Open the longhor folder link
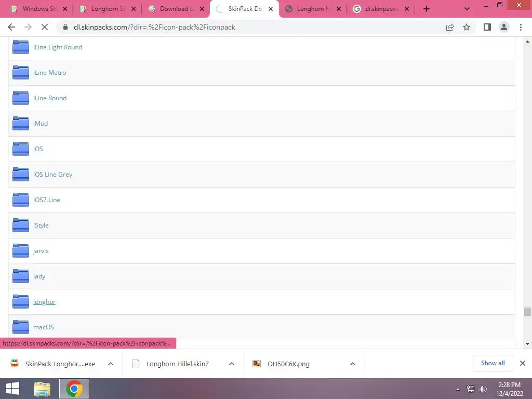 click(x=45, y=302)
